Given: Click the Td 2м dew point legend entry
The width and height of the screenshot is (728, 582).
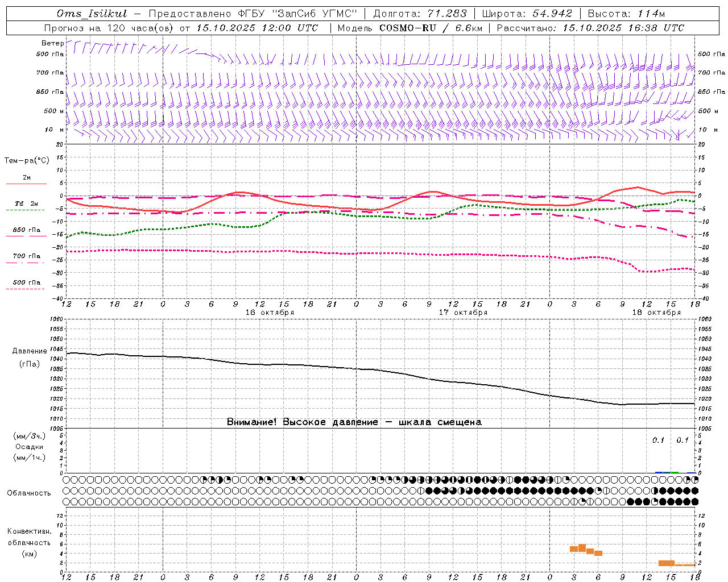Looking at the screenshot, I should pos(27,203).
